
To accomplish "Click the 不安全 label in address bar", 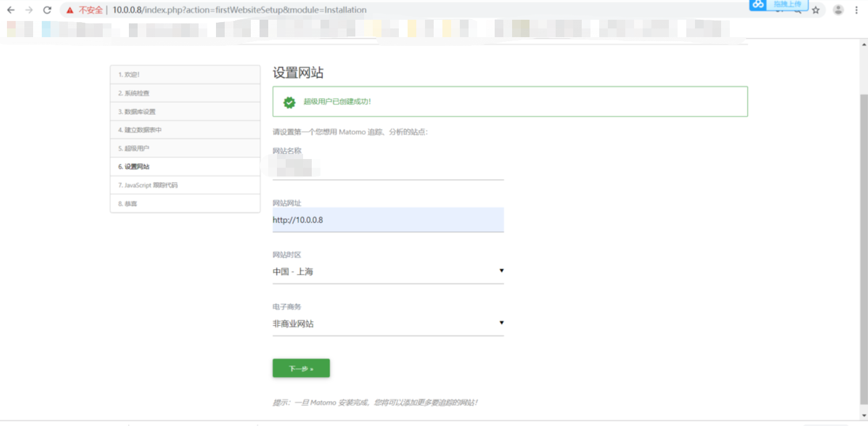I will (x=91, y=10).
